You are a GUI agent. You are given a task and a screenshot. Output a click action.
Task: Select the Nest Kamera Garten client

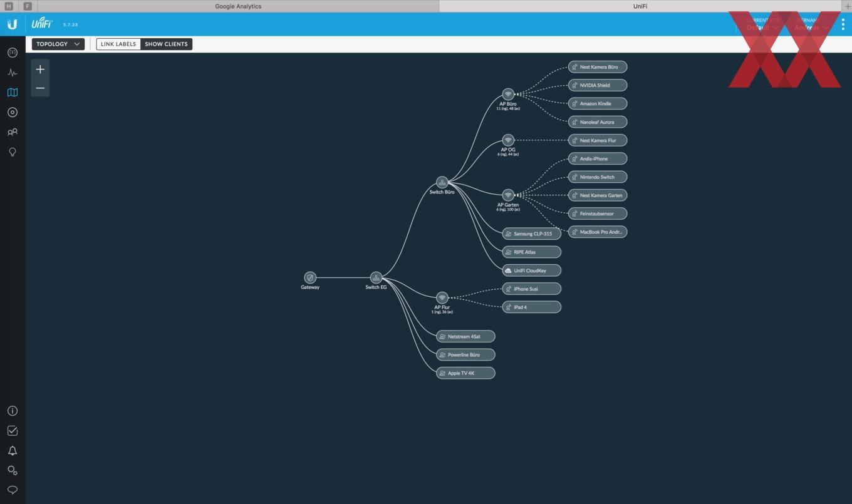pos(598,195)
